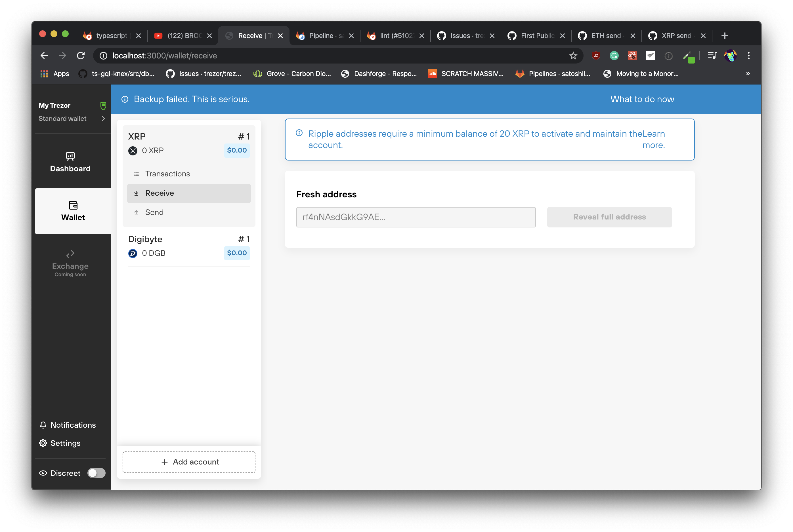The image size is (793, 532).
Task: Open Transactions for the XRP account
Action: (136, 174)
